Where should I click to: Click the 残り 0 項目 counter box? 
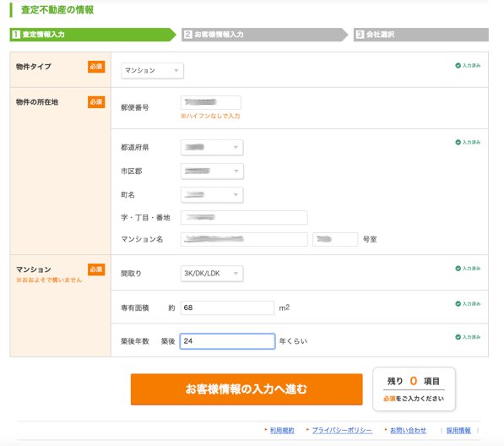coord(414,389)
